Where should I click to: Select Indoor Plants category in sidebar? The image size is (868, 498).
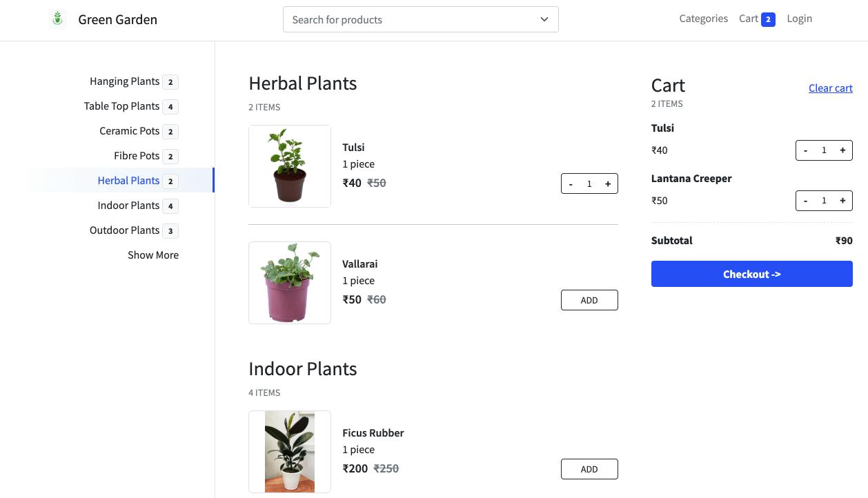pos(128,206)
